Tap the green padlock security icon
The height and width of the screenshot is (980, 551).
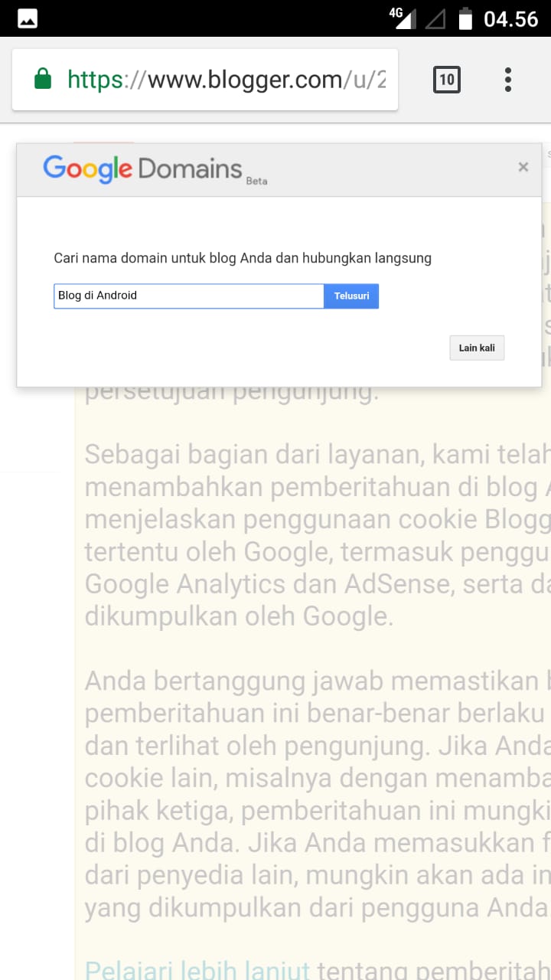(x=43, y=79)
